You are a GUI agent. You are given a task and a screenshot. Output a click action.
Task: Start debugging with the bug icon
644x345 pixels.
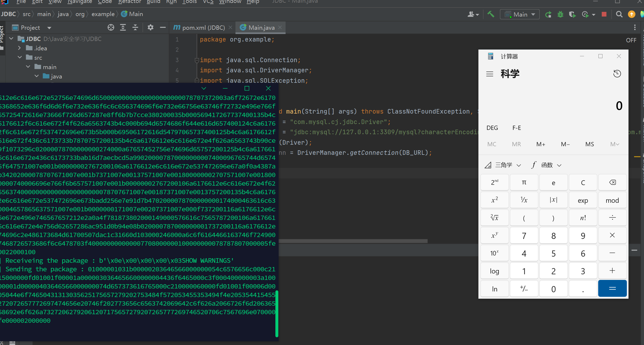[x=560, y=14]
